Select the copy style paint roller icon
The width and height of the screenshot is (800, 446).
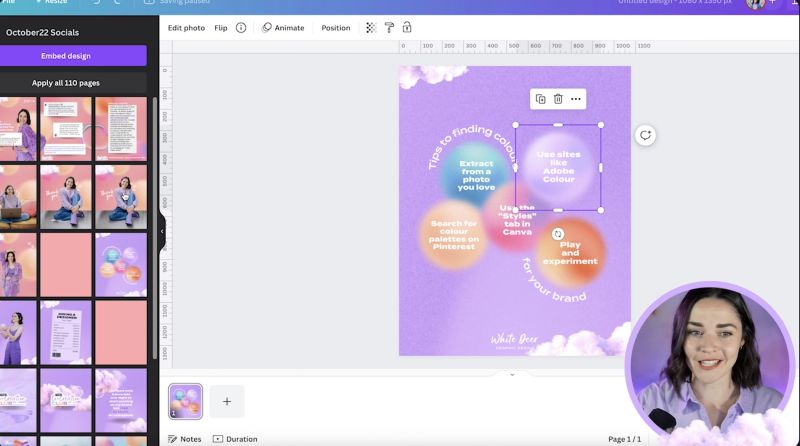point(389,28)
